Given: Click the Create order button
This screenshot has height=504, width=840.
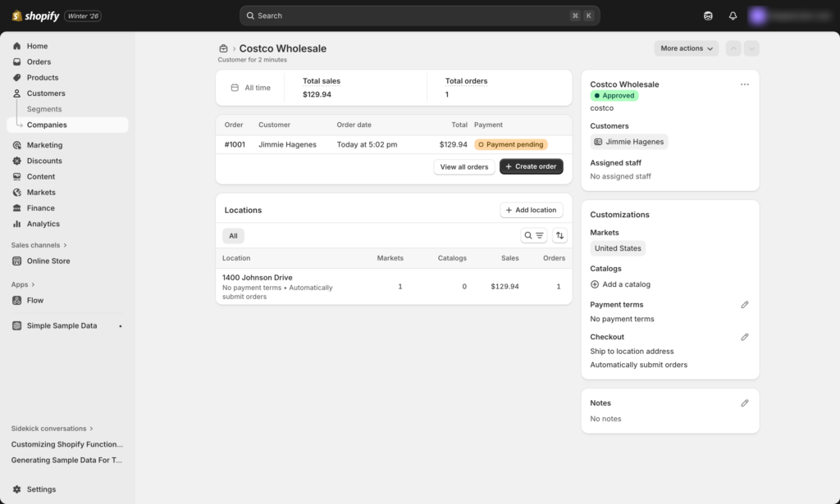Looking at the screenshot, I should [x=531, y=166].
